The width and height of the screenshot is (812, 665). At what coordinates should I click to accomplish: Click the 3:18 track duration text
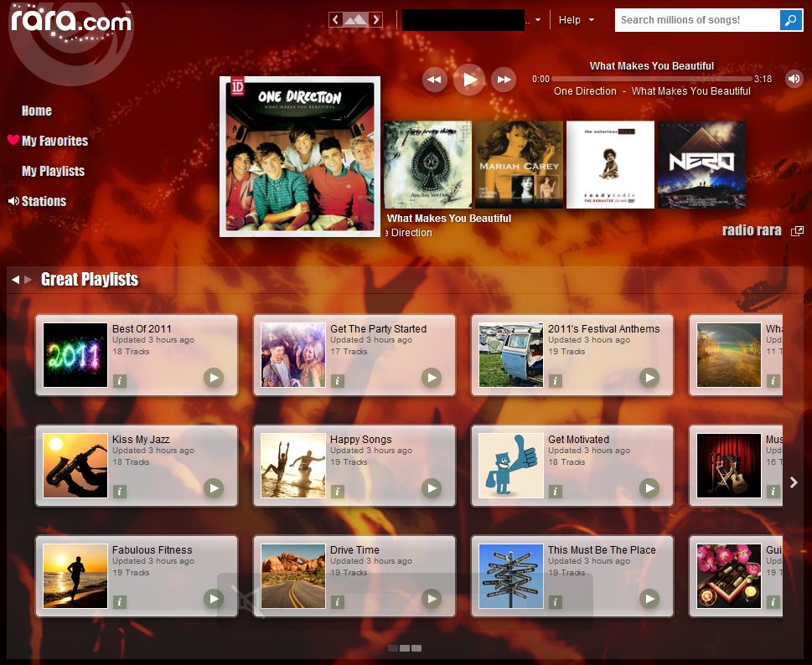point(763,79)
